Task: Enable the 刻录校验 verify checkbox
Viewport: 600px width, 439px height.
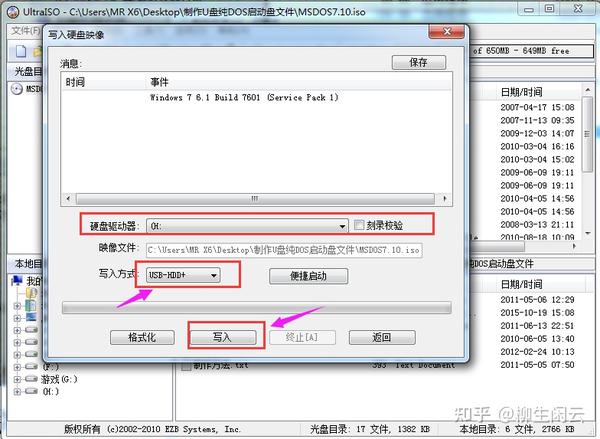Action: [359, 225]
